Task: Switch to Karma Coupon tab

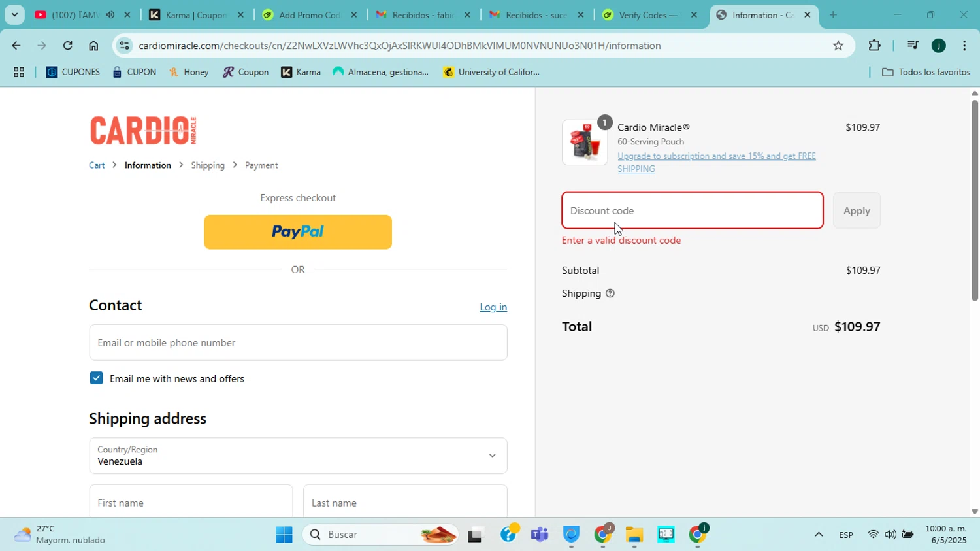Action: (x=196, y=14)
